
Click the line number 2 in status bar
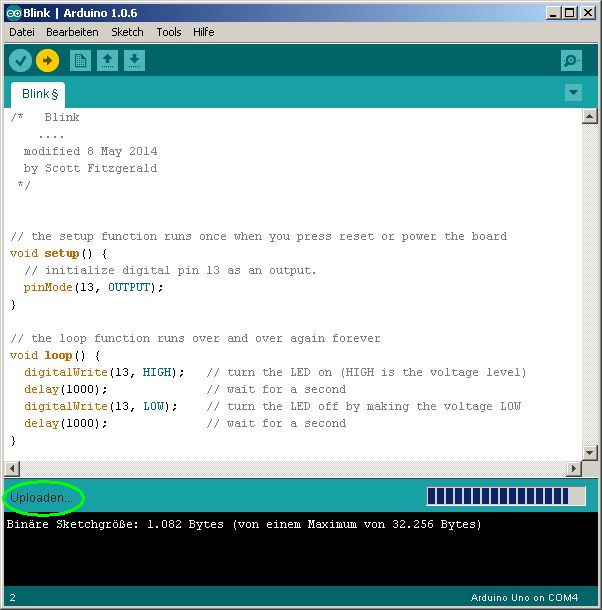(13, 598)
